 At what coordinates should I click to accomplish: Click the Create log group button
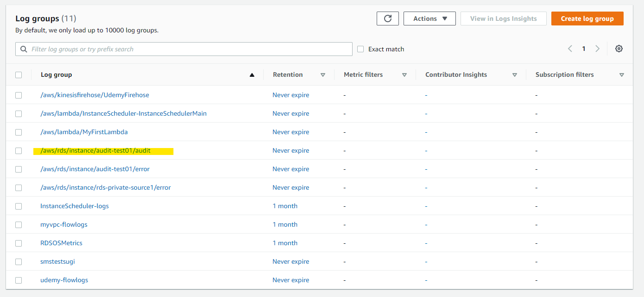click(587, 19)
